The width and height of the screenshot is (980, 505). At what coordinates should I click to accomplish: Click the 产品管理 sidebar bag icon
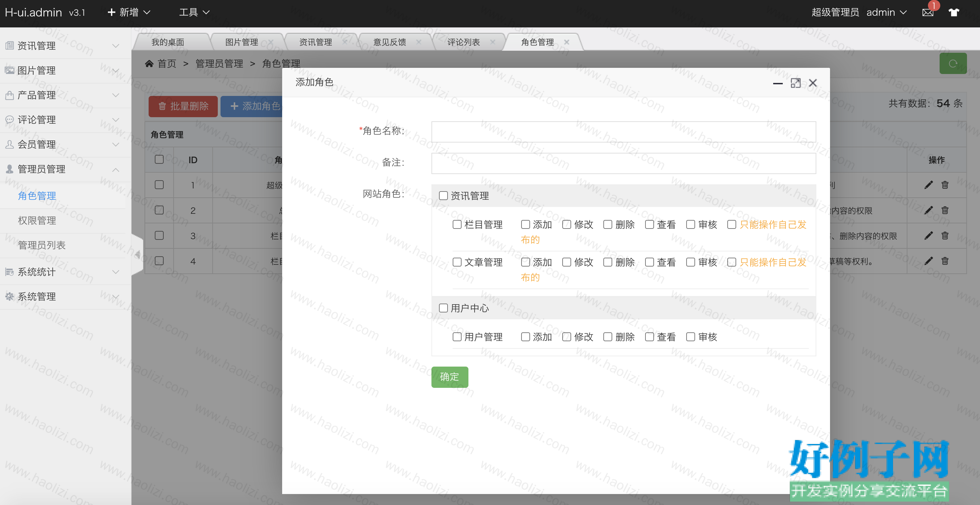[10, 95]
